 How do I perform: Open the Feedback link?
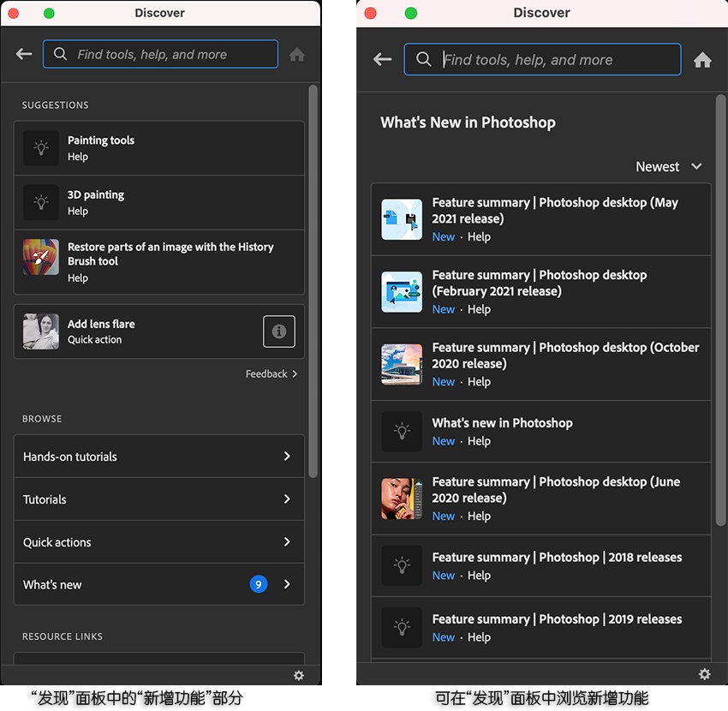coord(272,373)
